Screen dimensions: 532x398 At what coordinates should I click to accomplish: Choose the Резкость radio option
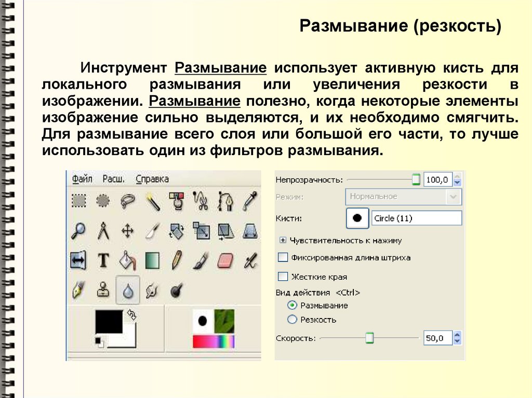pyautogui.click(x=292, y=319)
